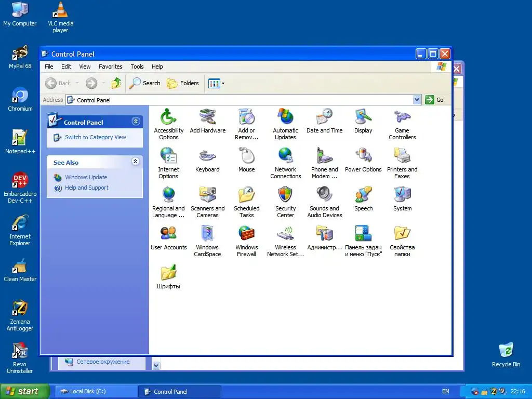Select the Speech icon
The image size is (532, 399).
pyautogui.click(x=363, y=195)
